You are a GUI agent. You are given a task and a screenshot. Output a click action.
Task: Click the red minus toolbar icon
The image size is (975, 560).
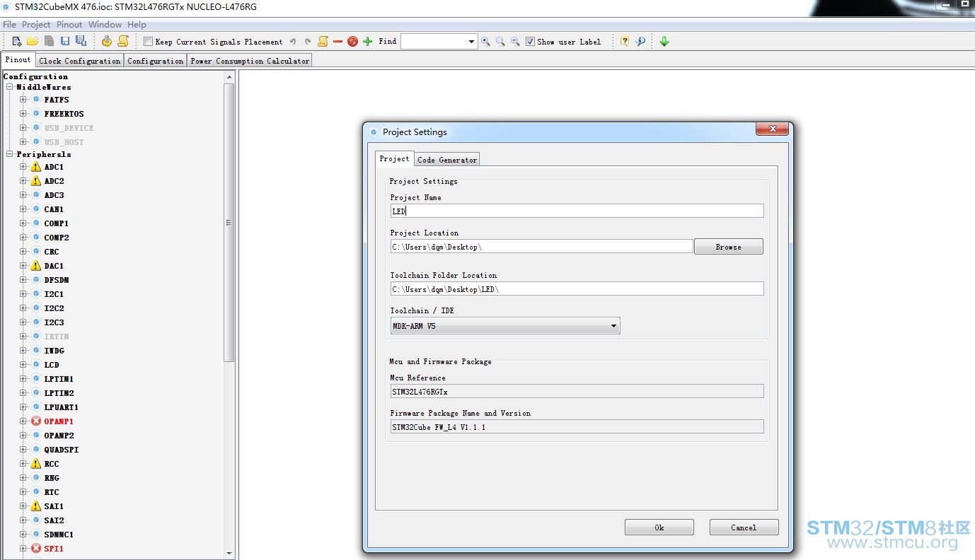point(337,42)
